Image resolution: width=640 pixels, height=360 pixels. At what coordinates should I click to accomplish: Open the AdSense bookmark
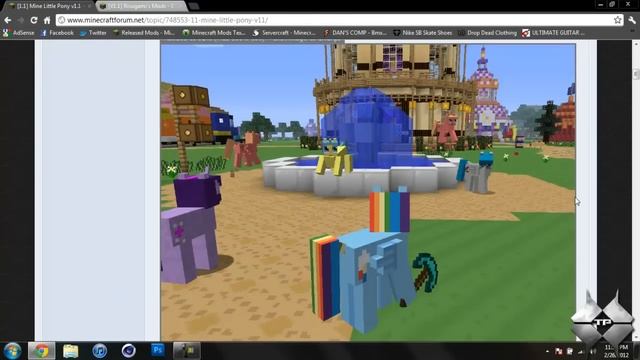18,33
